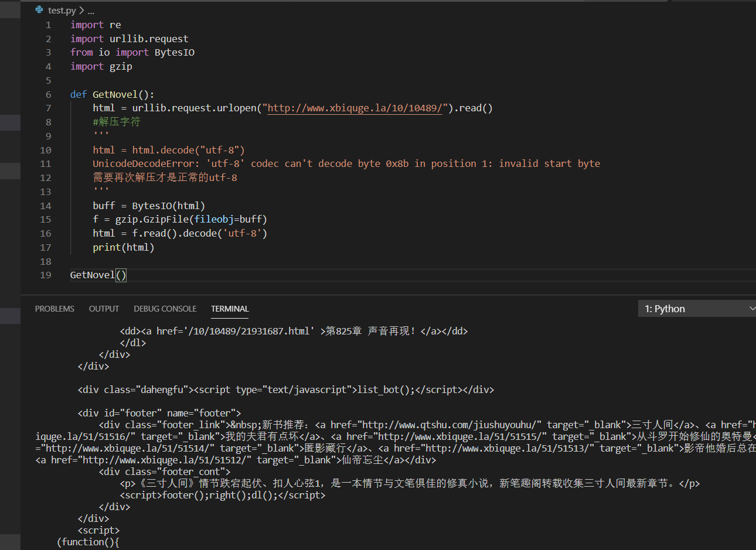Click the 'from io import BytesIO' line
The width and height of the screenshot is (756, 550).
coord(132,53)
